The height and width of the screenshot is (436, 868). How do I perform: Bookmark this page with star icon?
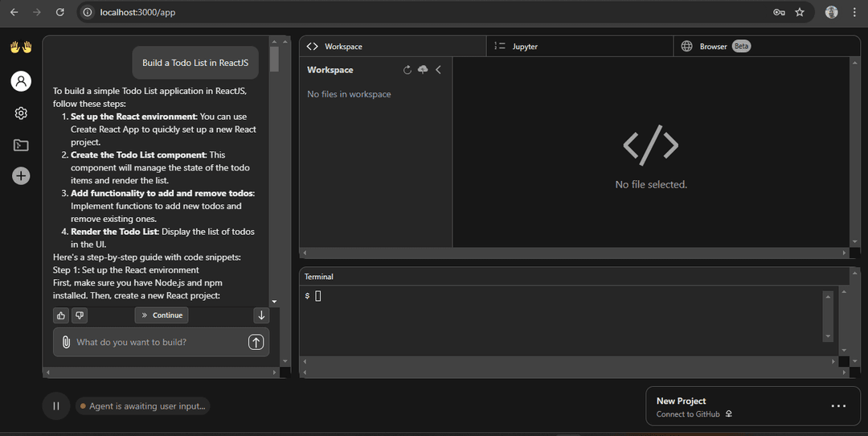tap(800, 12)
